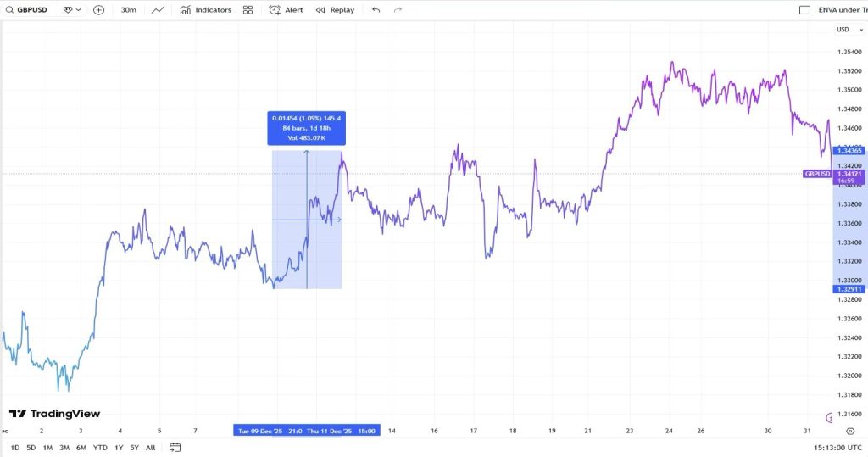868x457 pixels.
Task: Open the GBPUSD symbol search
Action: [x=31, y=10]
